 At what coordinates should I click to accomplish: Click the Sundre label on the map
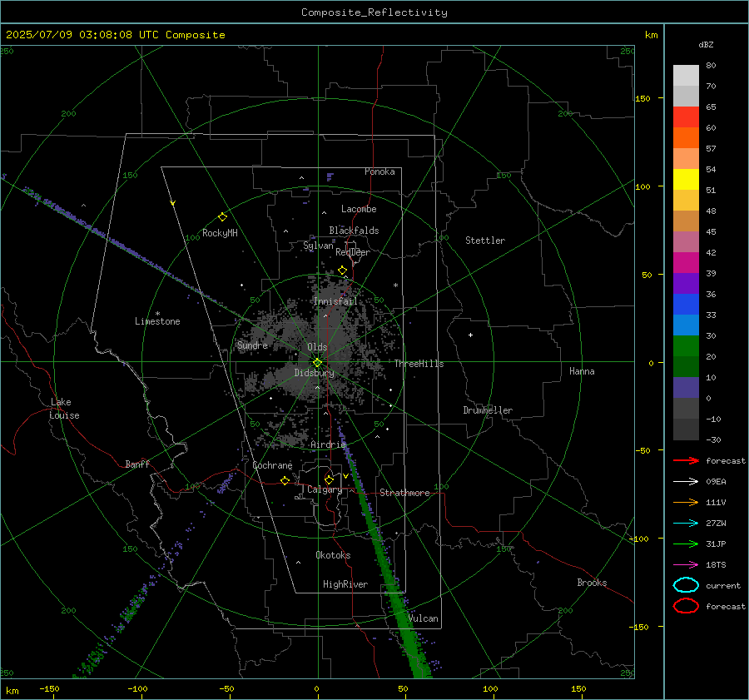(252, 345)
